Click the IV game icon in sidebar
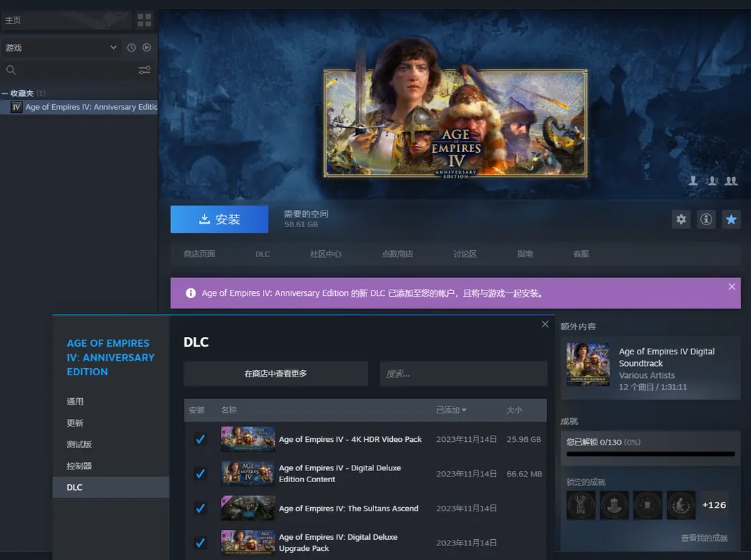 (17, 107)
